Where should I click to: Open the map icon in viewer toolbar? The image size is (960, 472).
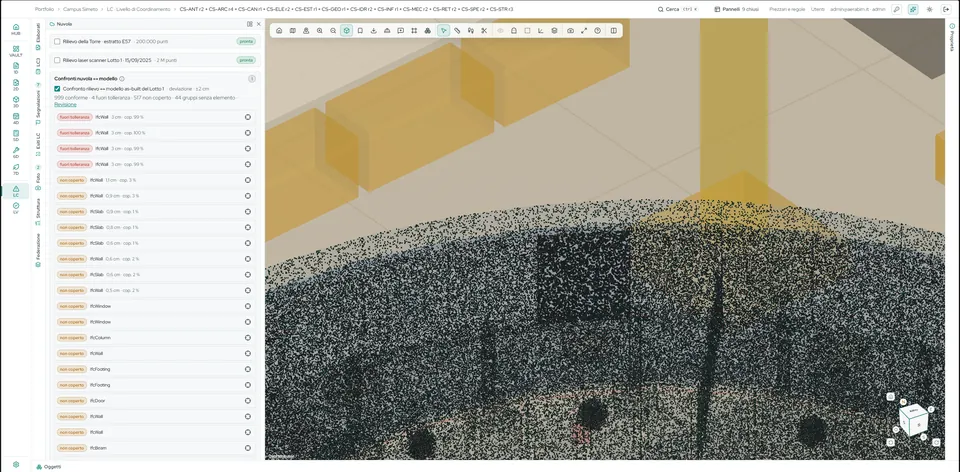point(293,31)
